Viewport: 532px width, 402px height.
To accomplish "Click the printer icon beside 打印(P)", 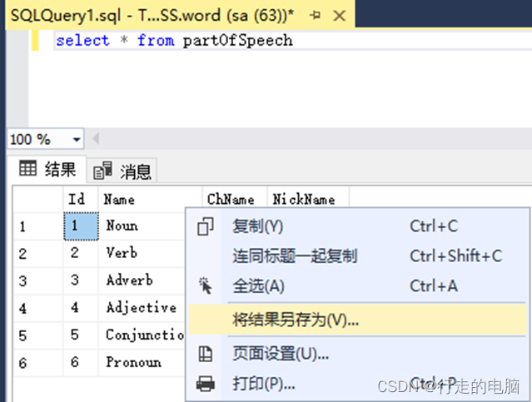I will click(x=206, y=384).
